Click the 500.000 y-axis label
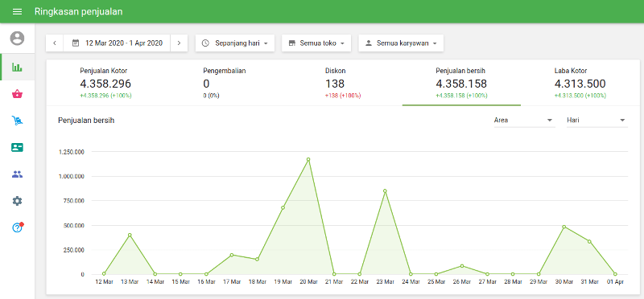644x299 pixels. (74, 225)
